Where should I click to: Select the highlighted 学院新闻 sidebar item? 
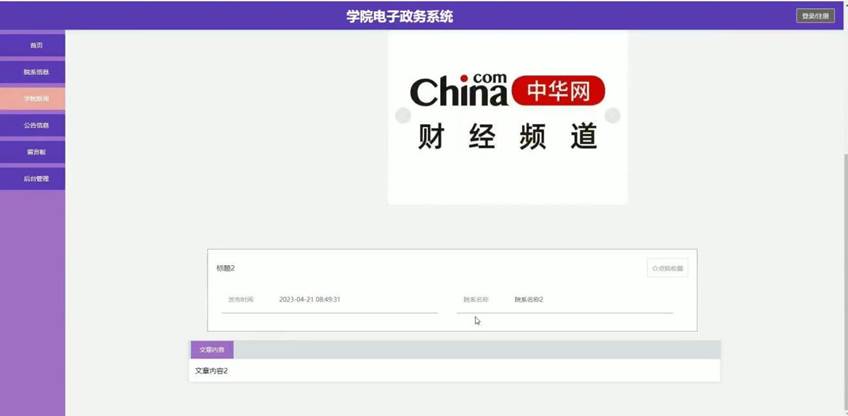pyautogui.click(x=32, y=98)
